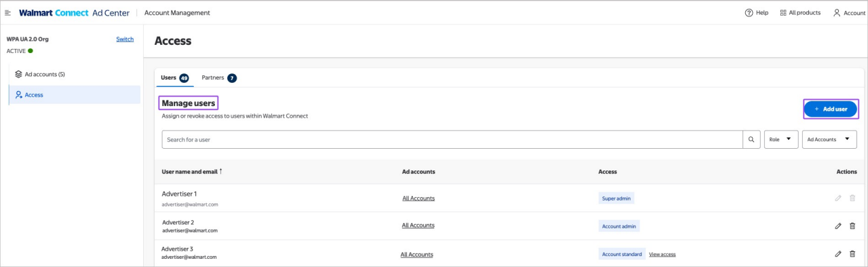Delete Advertiser 3 with the trash icon
Viewport: 868px width, 267px height.
point(852,253)
